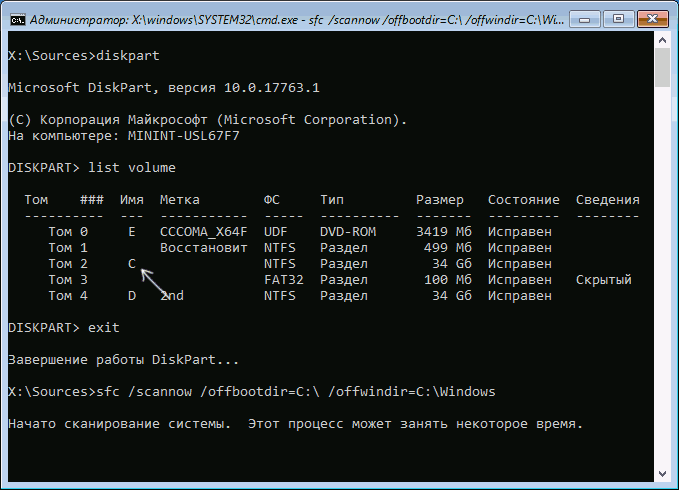Click the vertical scrollbar thumb

[662, 68]
